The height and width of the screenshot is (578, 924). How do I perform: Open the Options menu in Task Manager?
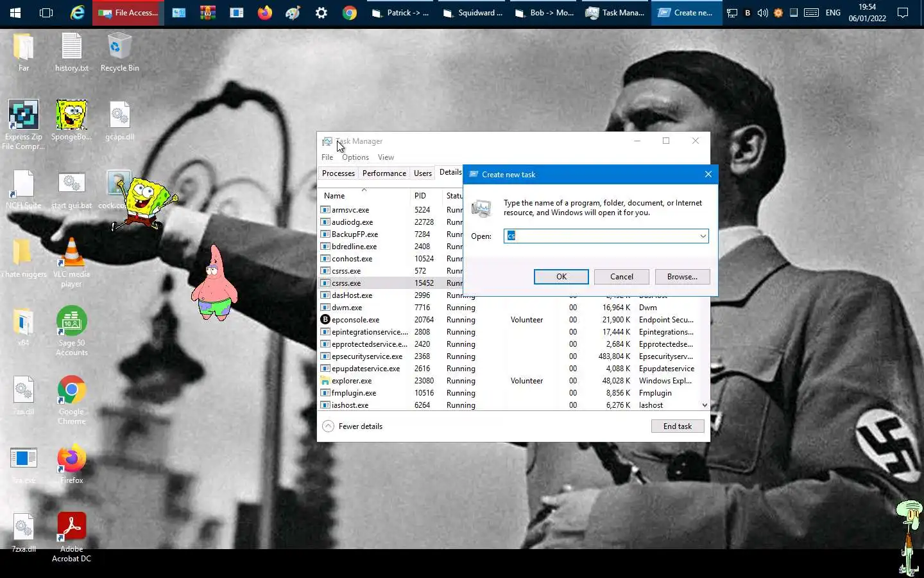pos(355,157)
